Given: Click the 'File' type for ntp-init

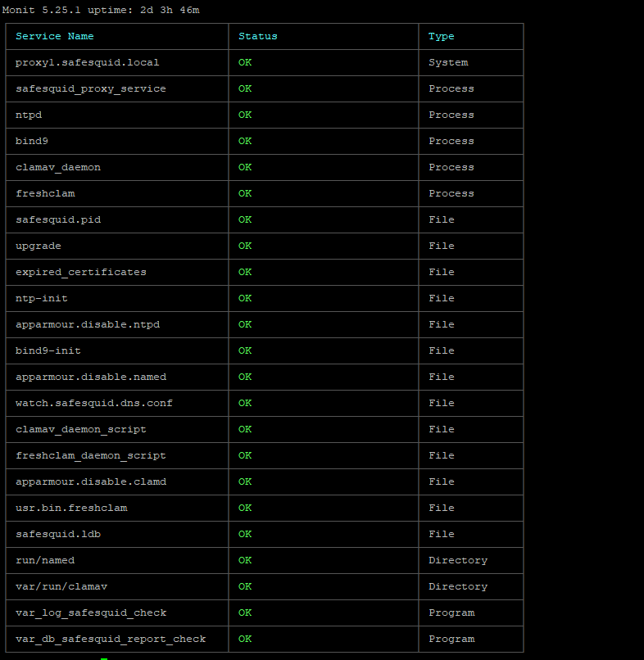Looking at the screenshot, I should pyautogui.click(x=442, y=298).
